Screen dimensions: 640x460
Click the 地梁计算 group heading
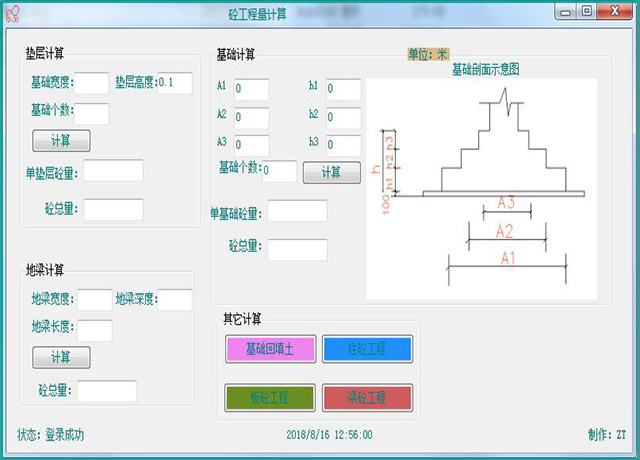45,270
